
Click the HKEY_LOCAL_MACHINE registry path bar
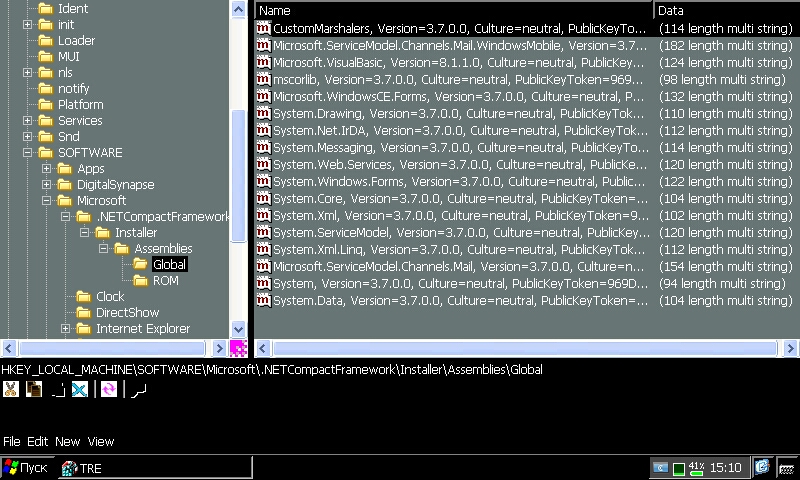272,369
